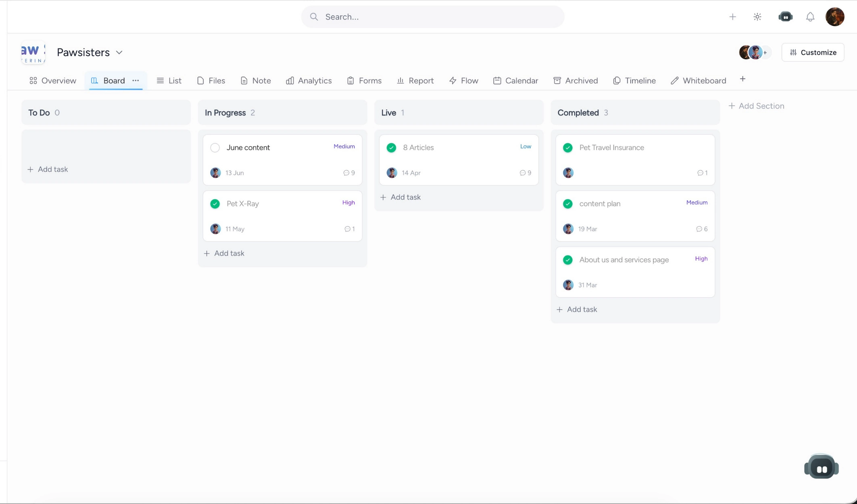The height and width of the screenshot is (504, 857).
Task: Click assignee avatar on content plan card
Action: point(568,229)
